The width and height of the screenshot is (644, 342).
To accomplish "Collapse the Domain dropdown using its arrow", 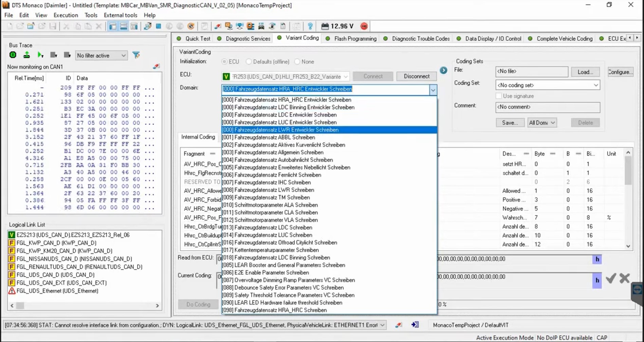I will pyautogui.click(x=433, y=90).
